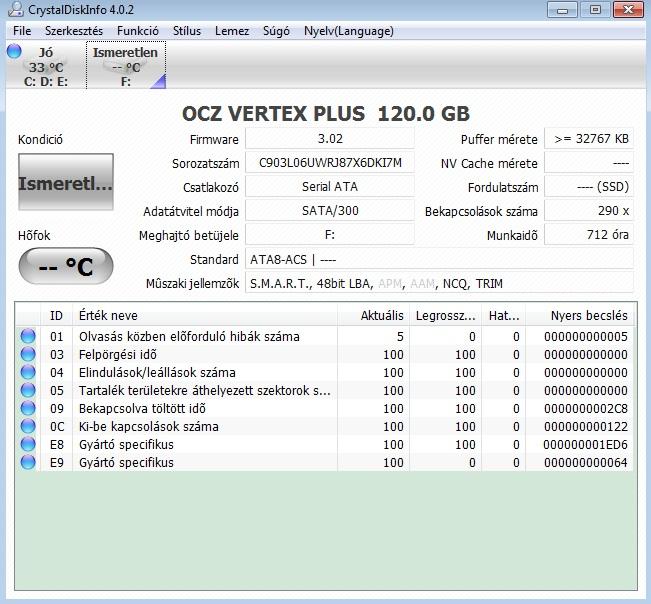Click raw value 0000000002C8

coord(586,408)
